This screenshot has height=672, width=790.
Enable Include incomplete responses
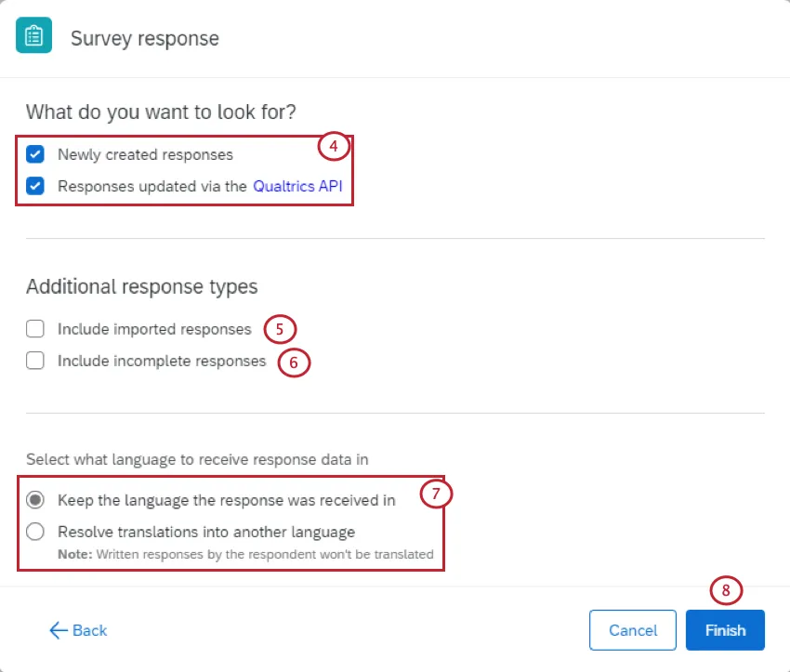(x=34, y=361)
